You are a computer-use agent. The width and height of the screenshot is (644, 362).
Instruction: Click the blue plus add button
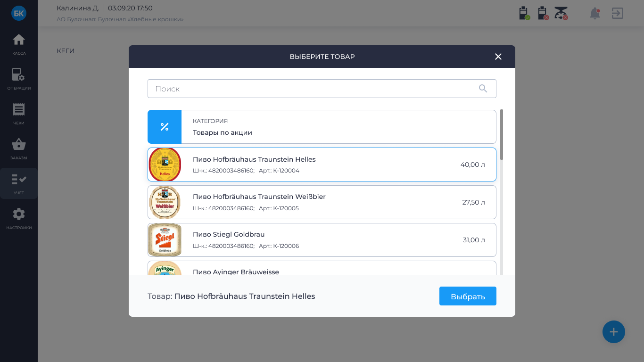(614, 332)
